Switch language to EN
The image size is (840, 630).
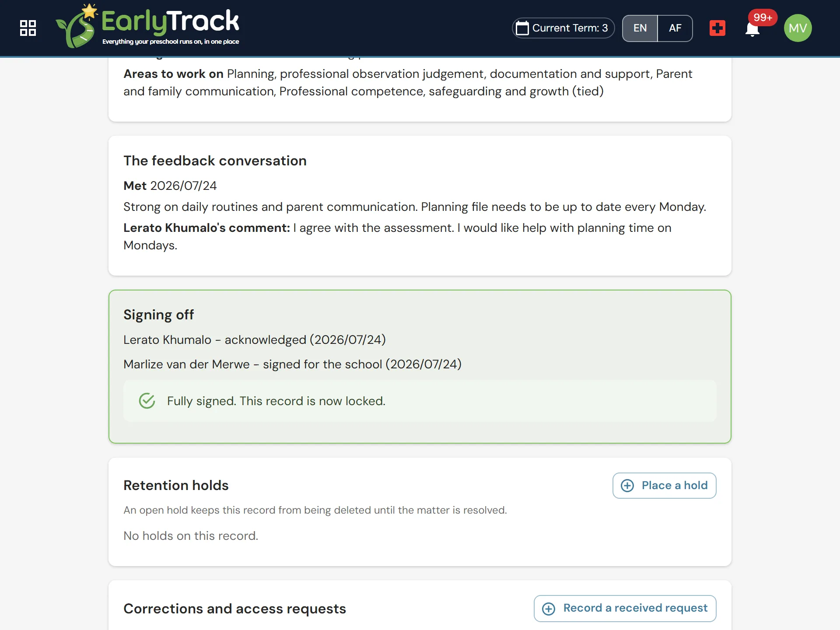click(640, 28)
